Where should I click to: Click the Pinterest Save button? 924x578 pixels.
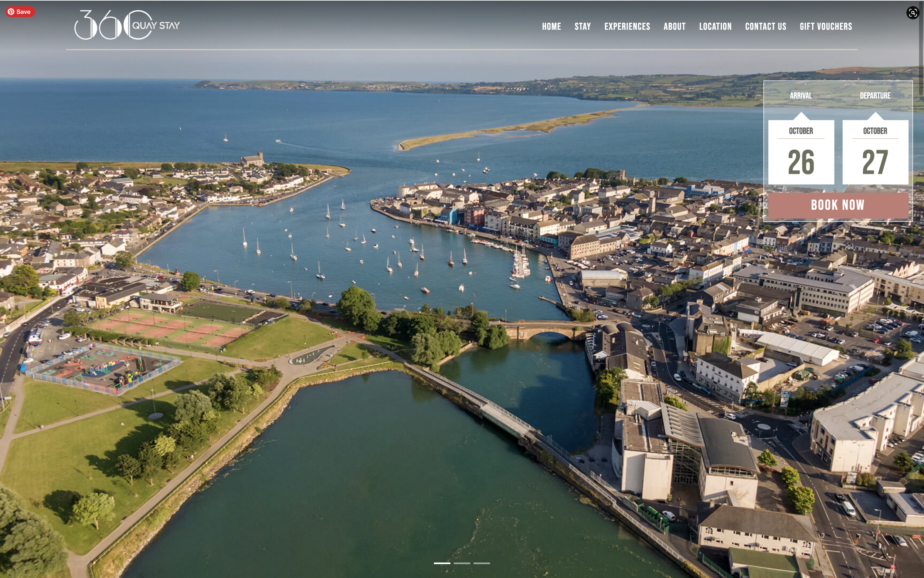coord(20,12)
